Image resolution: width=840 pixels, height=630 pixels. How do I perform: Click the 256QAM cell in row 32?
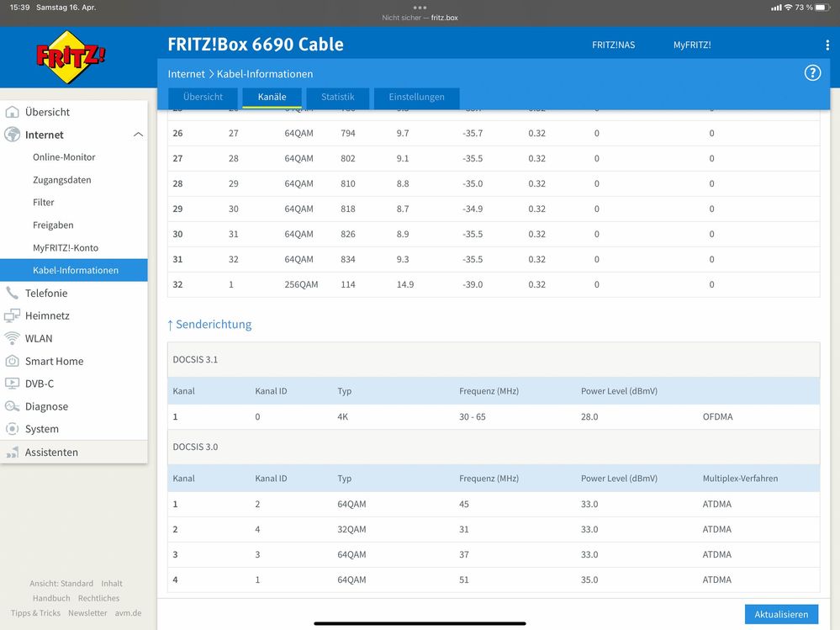click(x=301, y=284)
